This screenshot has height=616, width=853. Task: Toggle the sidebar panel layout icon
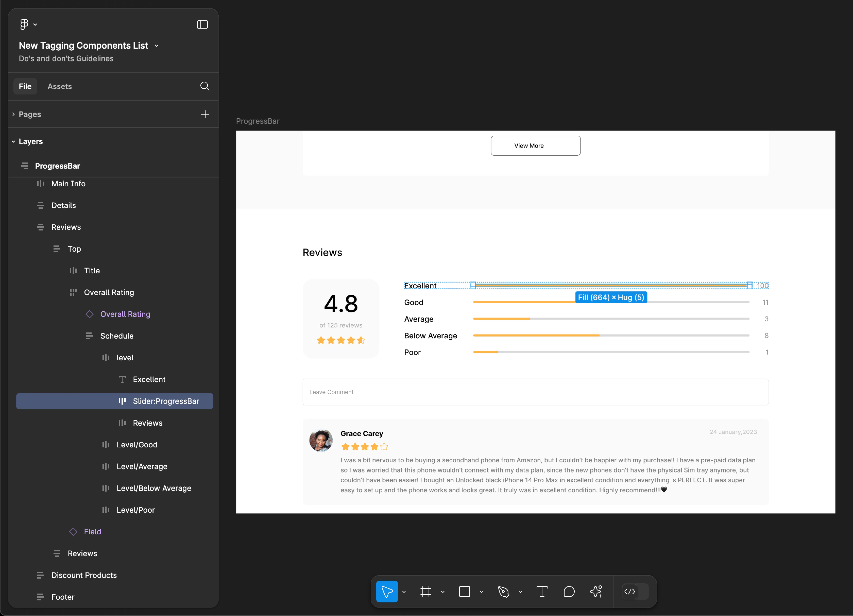coord(202,24)
